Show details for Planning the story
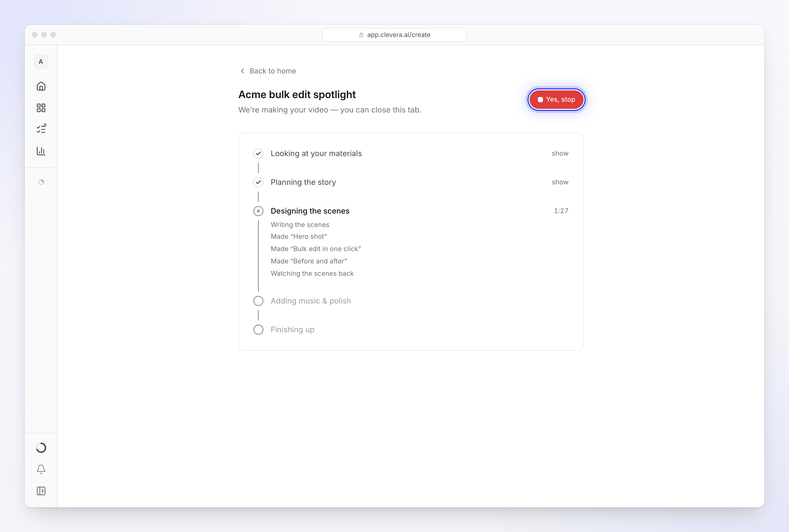The height and width of the screenshot is (532, 789). point(560,182)
